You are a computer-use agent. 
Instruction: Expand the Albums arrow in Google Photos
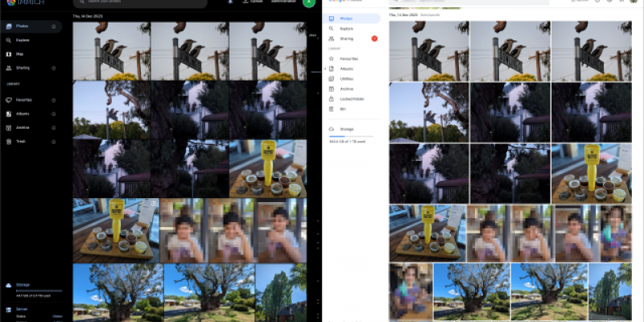click(325, 68)
